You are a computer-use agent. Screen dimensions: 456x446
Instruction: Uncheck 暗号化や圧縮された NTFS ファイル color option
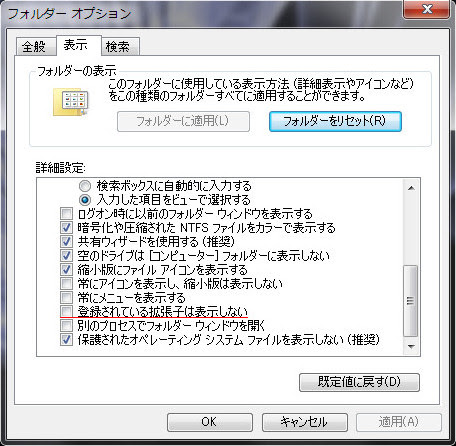pyautogui.click(x=66, y=228)
